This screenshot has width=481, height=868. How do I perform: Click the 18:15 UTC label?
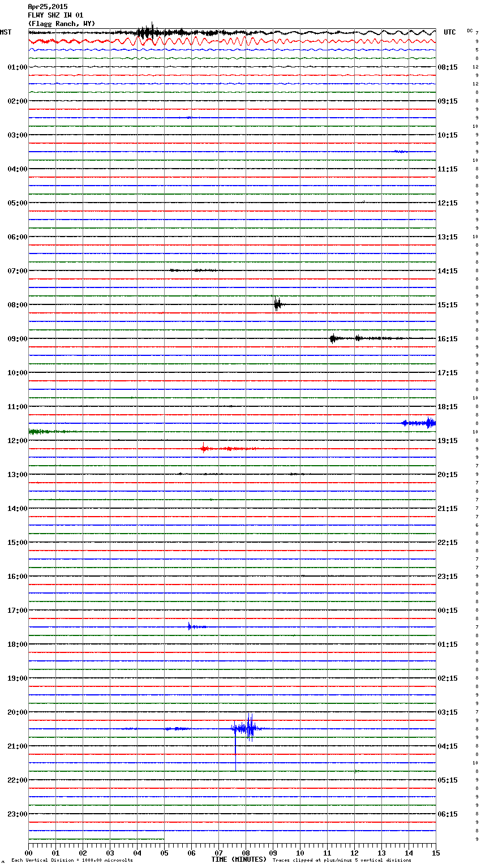pos(448,407)
